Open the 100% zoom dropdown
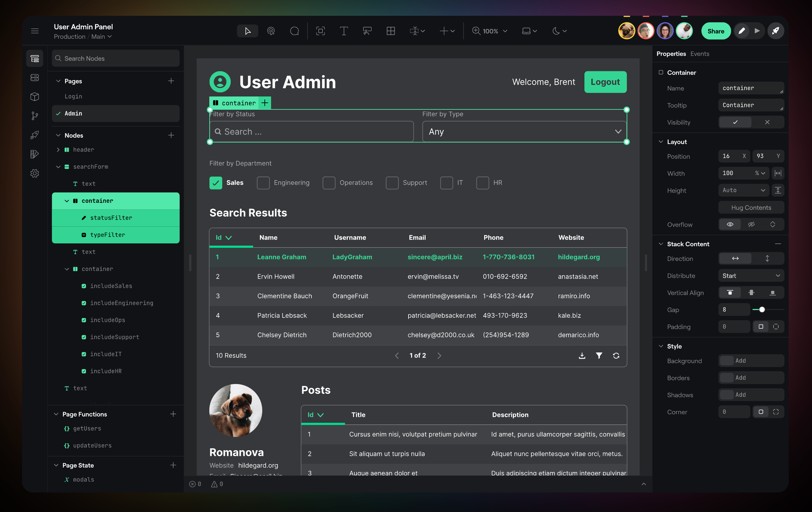Image resolution: width=812 pixels, height=512 pixels. 490,31
